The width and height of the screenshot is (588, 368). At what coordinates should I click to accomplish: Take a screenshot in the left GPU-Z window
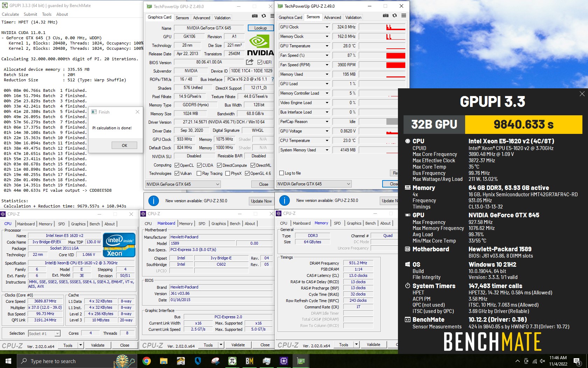coord(255,16)
